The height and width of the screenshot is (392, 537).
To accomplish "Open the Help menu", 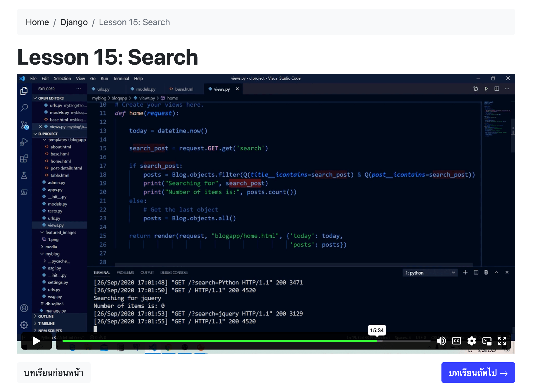I will pos(138,78).
